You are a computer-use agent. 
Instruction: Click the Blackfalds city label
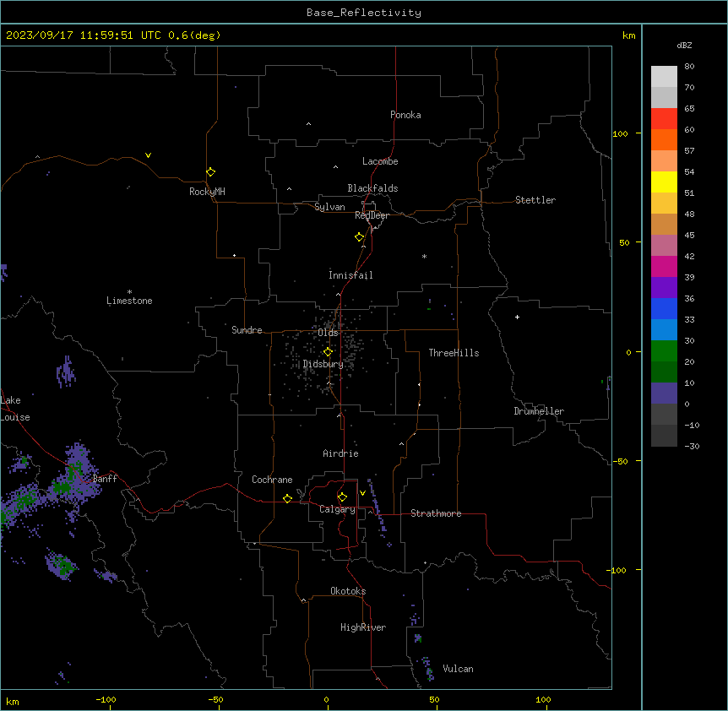[x=372, y=188]
